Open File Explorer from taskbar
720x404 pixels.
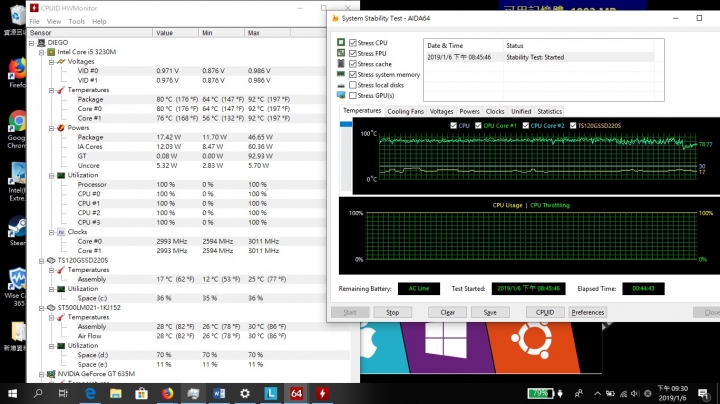[x=116, y=393]
